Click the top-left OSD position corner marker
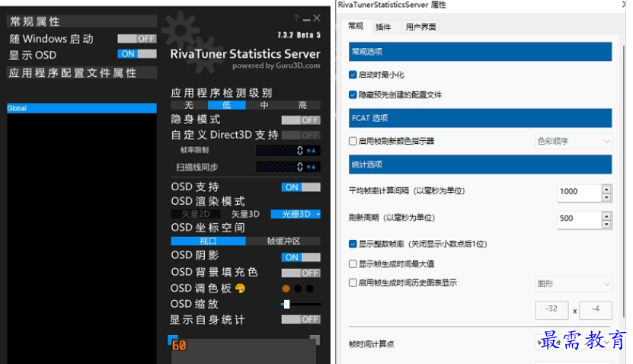Screen dimensions: 633x364 coord(172,340)
